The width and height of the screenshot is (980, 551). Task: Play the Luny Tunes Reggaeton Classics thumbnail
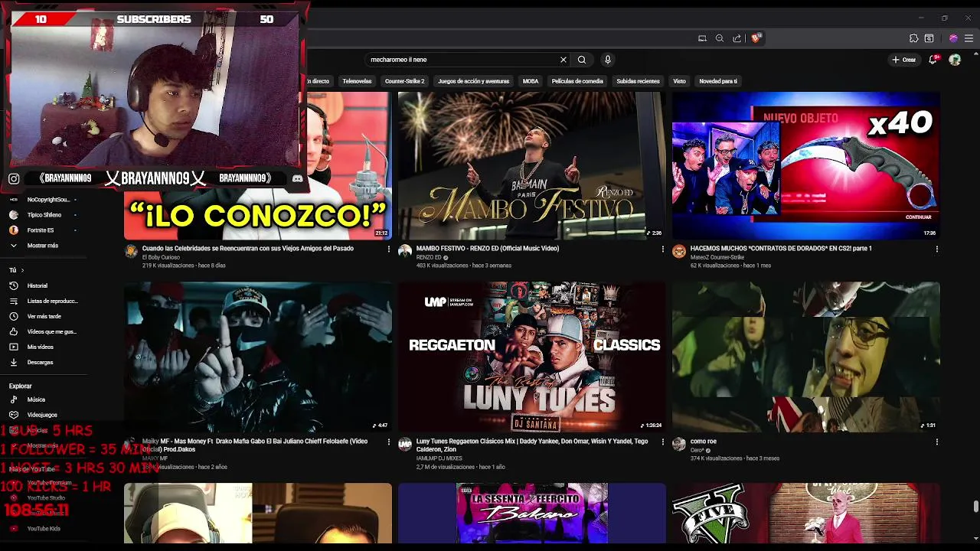(x=531, y=357)
